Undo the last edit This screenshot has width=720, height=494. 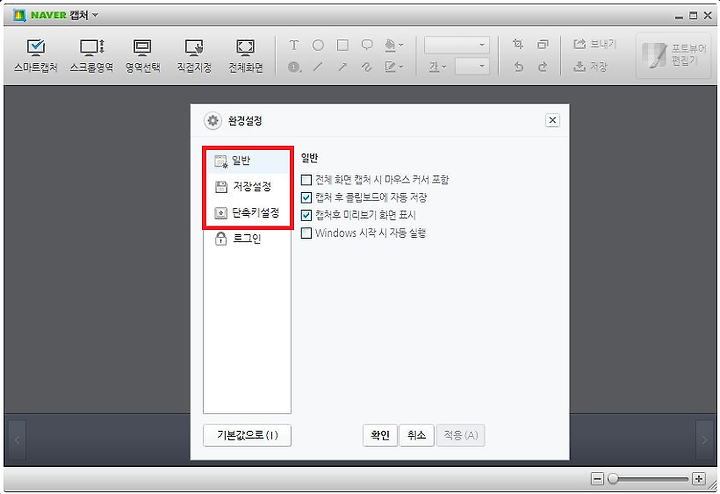(518, 67)
